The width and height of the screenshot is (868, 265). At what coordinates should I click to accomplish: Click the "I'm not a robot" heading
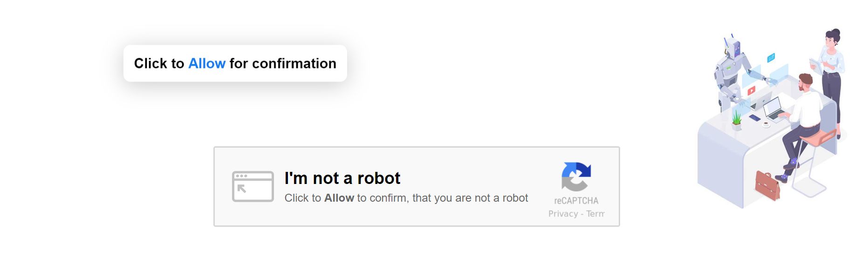[342, 178]
